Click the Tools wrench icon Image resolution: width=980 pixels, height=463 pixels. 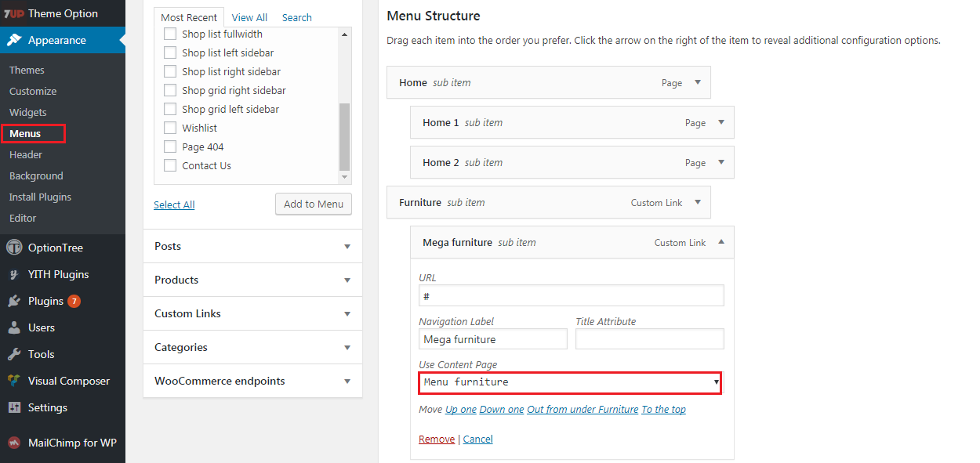[14, 354]
